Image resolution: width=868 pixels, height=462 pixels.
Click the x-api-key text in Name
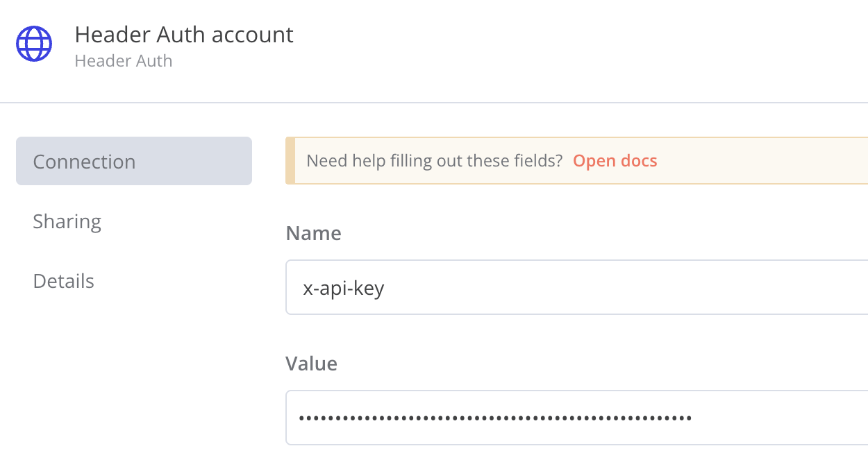[x=344, y=288]
